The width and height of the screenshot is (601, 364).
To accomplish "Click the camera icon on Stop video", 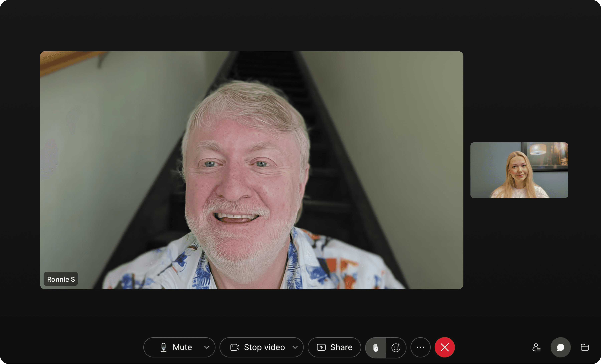I will point(235,347).
